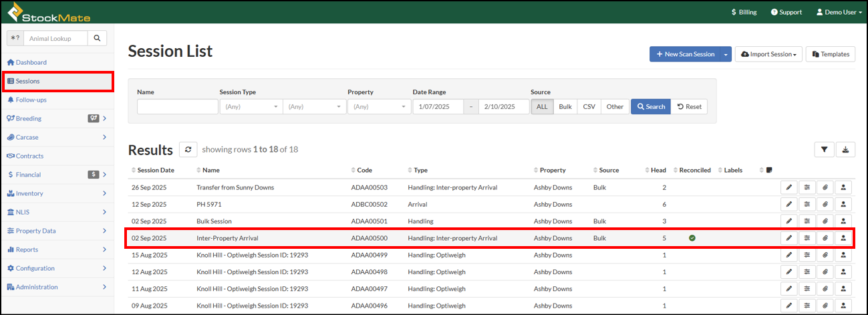Open the table filter funnel icon
868x315 pixels.
(824, 150)
